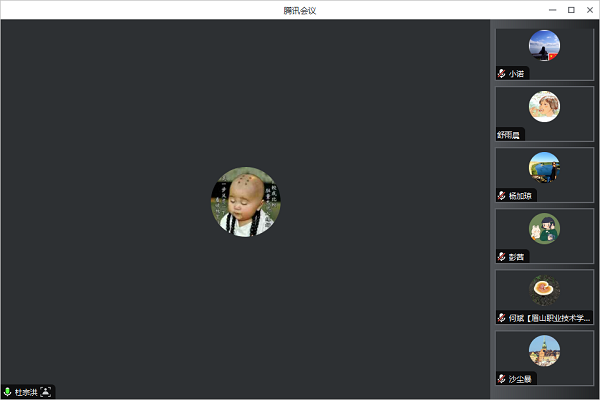Select 小诺's avatar in participant strip
The height and width of the screenshot is (400, 600).
point(544,45)
